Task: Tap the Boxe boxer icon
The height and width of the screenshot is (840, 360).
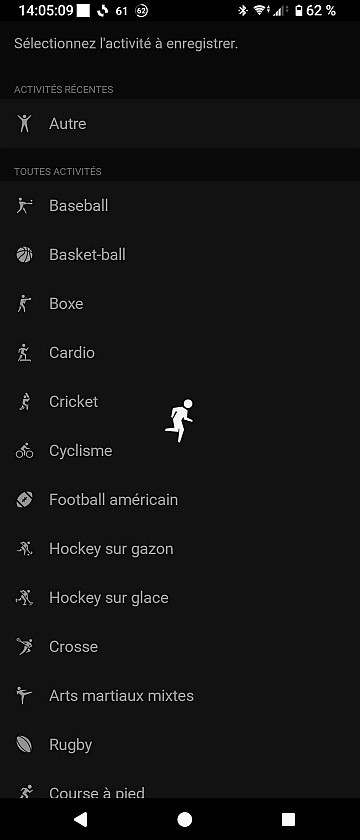Action: point(24,304)
